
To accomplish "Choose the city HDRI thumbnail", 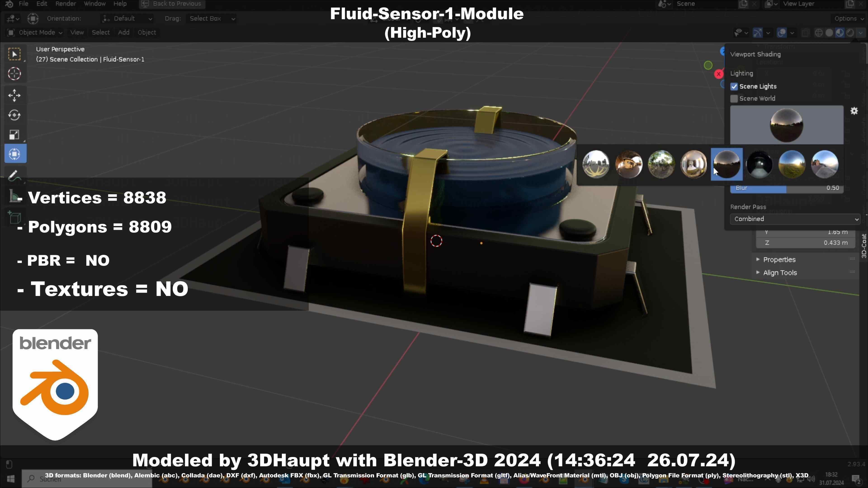I will pos(596,164).
